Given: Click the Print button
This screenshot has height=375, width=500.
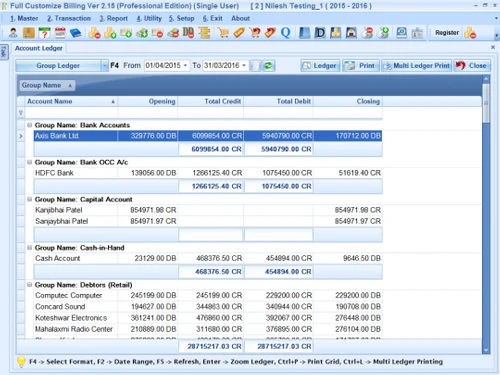Looking at the screenshot, I should pyautogui.click(x=361, y=66).
